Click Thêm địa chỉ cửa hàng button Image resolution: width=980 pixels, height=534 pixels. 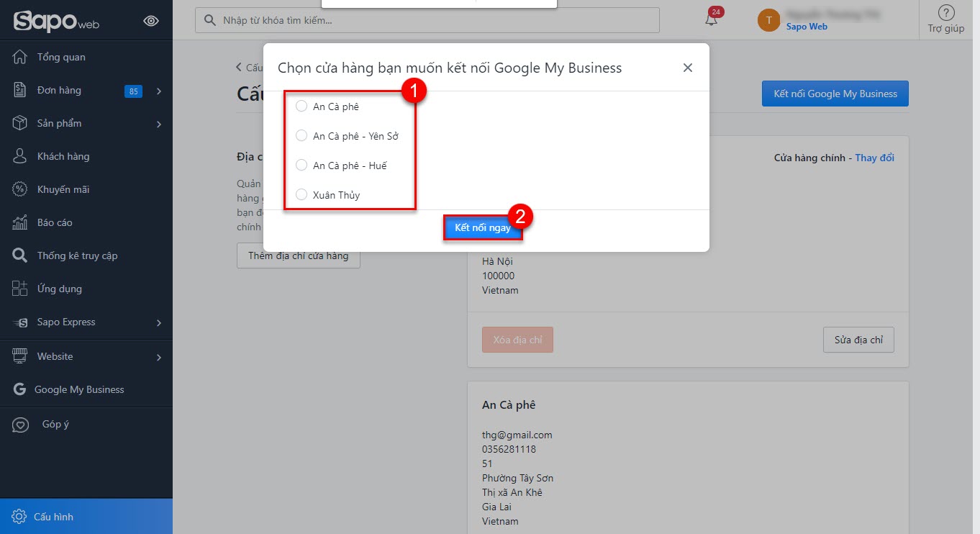[x=299, y=255]
